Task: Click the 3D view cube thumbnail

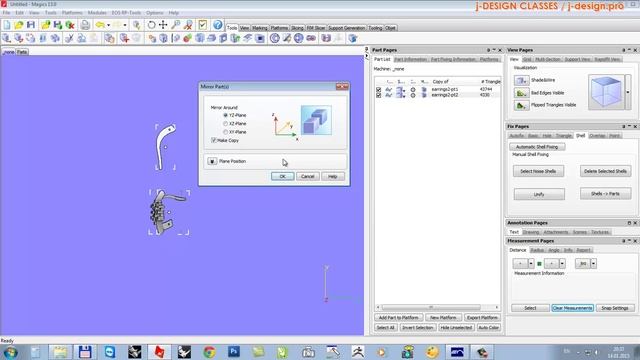Action: [x=606, y=92]
